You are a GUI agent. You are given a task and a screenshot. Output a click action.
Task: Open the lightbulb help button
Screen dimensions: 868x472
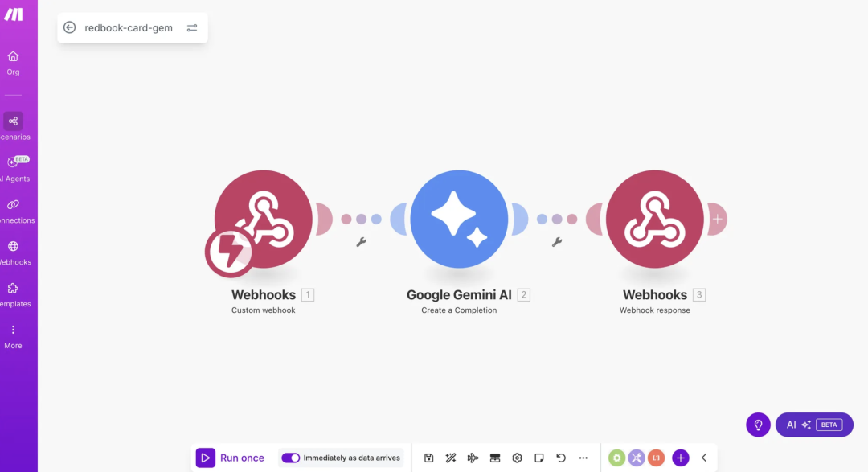click(x=758, y=425)
